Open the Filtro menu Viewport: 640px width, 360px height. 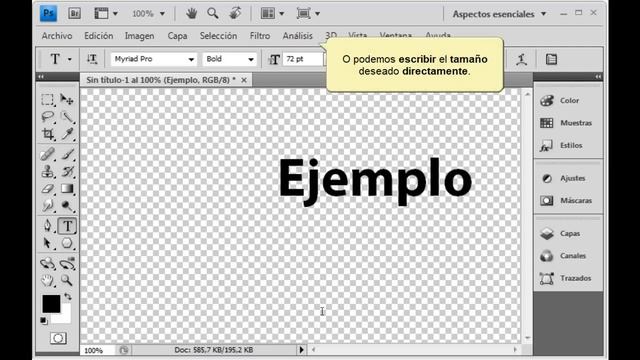tap(260, 36)
